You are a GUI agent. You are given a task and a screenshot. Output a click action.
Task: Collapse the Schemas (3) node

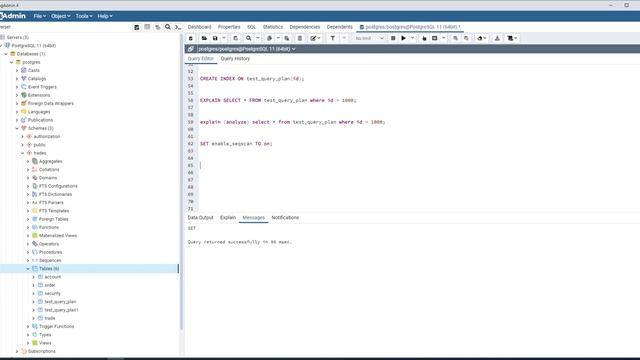[17, 128]
